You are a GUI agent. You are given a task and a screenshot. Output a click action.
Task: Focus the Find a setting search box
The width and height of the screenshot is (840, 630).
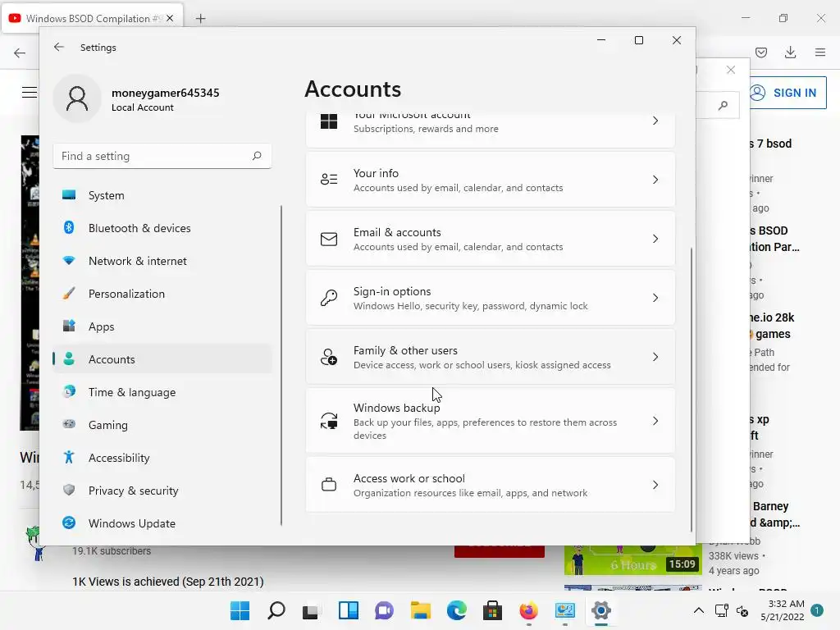coord(162,156)
